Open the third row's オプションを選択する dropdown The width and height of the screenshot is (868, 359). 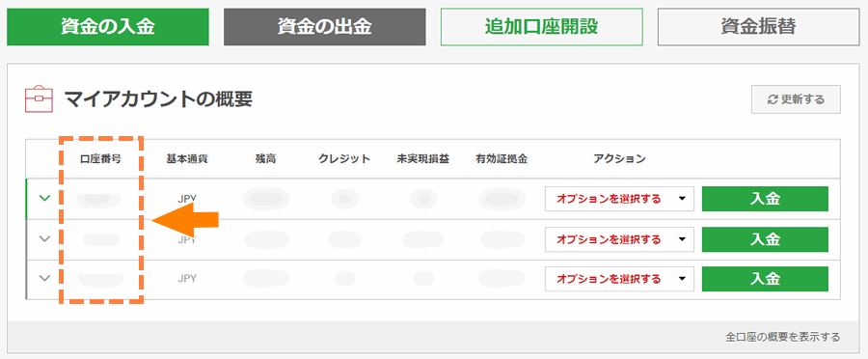tap(619, 279)
